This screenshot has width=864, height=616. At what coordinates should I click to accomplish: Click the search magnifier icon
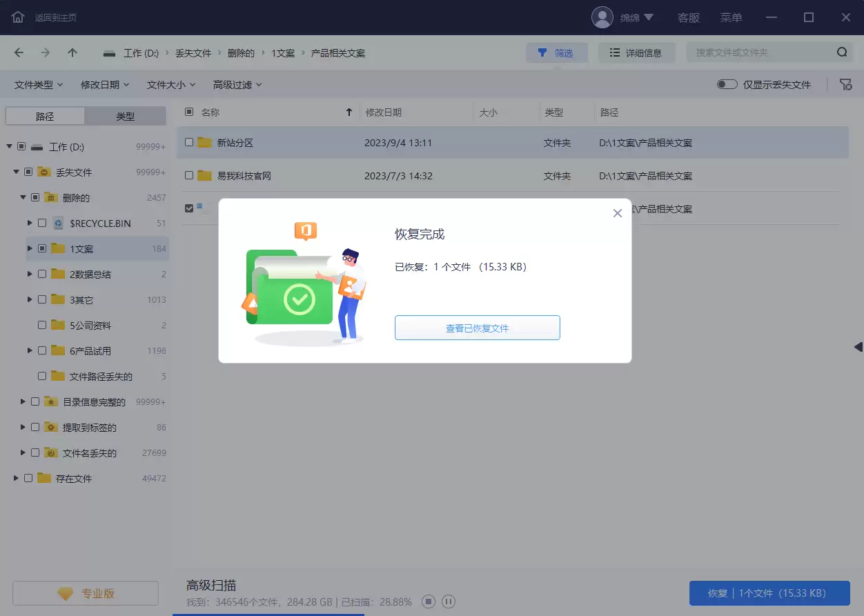(842, 52)
